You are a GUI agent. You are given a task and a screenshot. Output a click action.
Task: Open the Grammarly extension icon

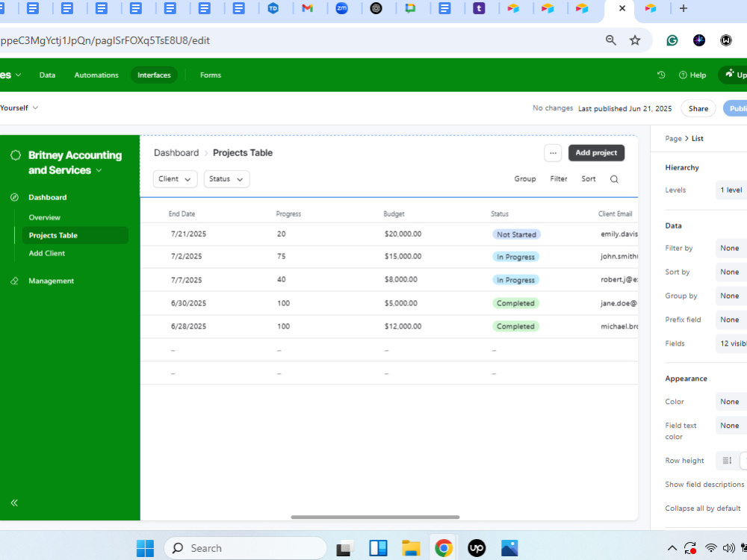[x=672, y=40]
